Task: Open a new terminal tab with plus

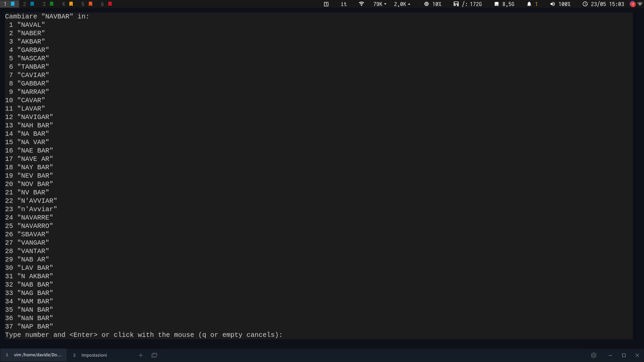Action: pyautogui.click(x=141, y=355)
